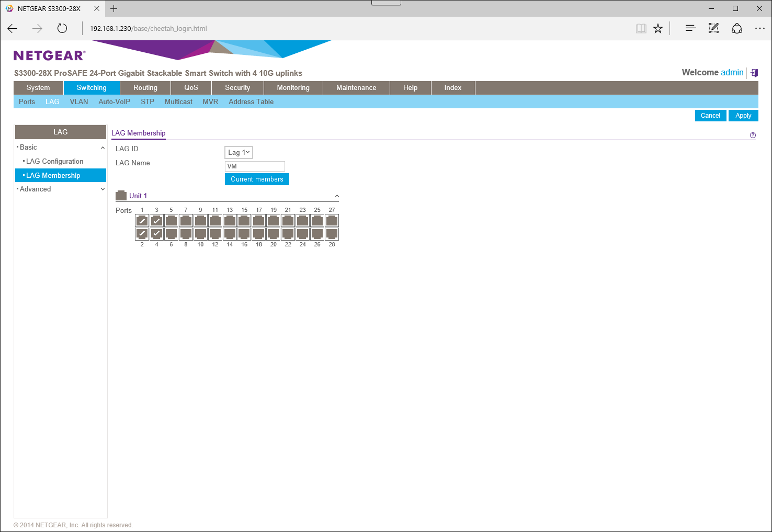Click the Cancel button
772x532 pixels.
(x=710, y=116)
